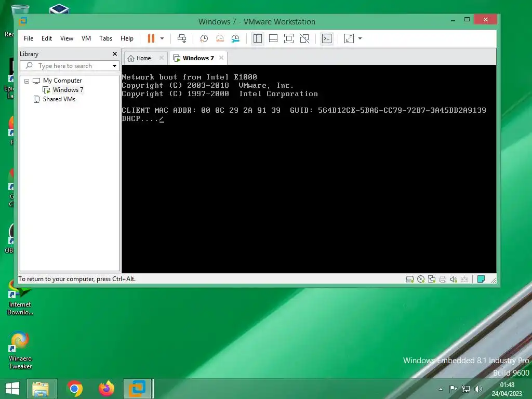Select Shared VMs in library
532x399 pixels.
[59, 99]
